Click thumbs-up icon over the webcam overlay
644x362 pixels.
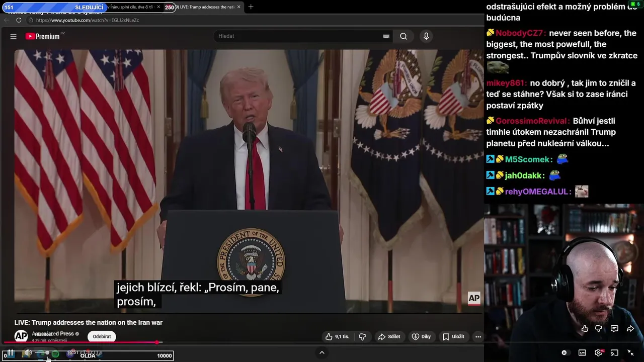point(585,328)
